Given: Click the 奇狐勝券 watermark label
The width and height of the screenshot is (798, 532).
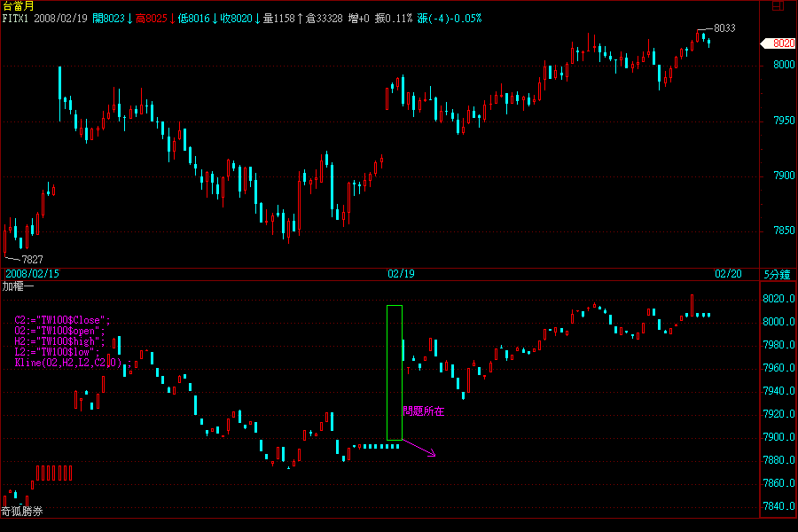Looking at the screenshot, I should 21,512.
